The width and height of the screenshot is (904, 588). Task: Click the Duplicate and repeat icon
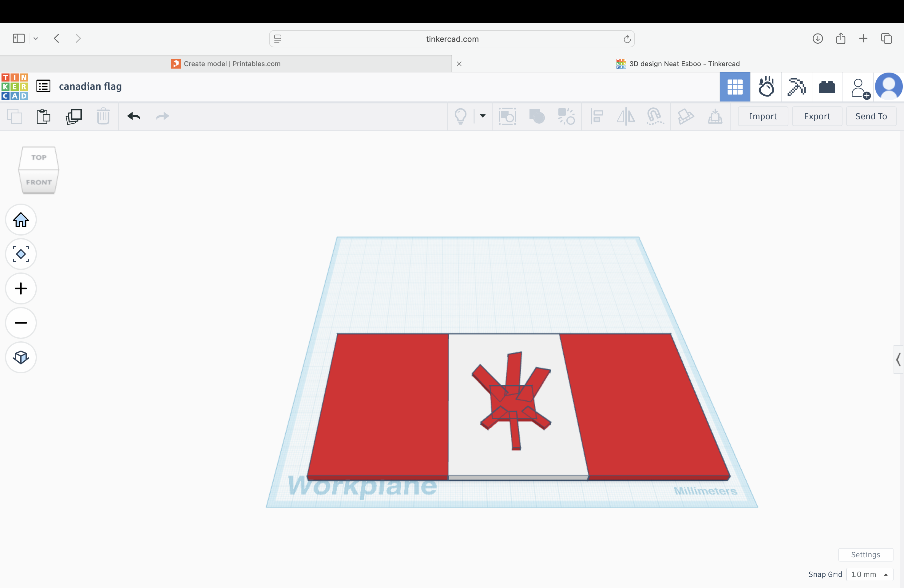click(74, 116)
